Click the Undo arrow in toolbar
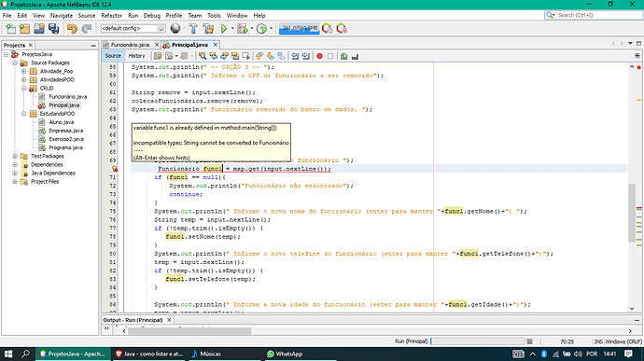Image resolution: width=644 pixels, height=361 pixels. (72, 28)
